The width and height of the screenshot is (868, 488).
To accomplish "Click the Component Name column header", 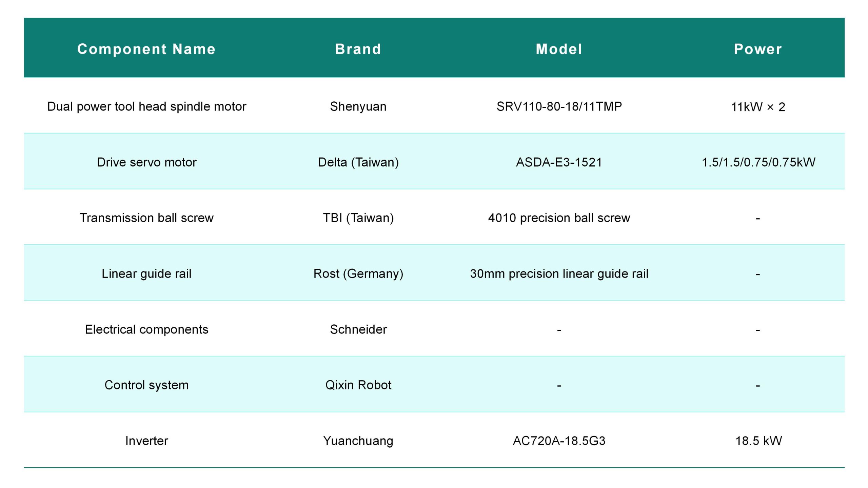I will coord(146,49).
